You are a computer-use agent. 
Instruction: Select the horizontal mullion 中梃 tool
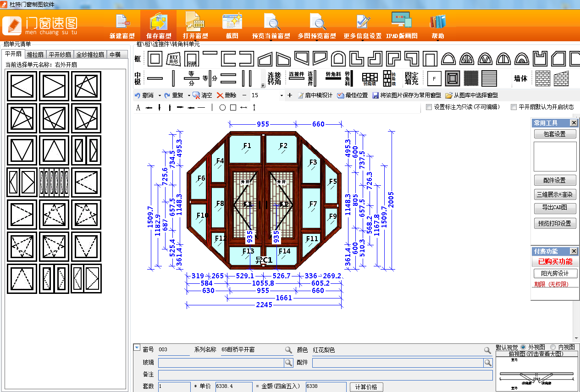pos(155,78)
